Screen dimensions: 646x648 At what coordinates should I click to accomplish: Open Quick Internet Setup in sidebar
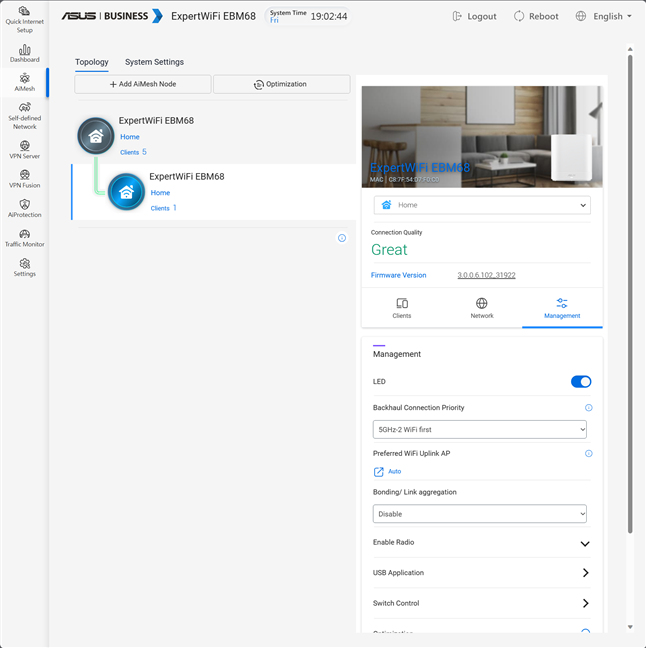[x=24, y=19]
